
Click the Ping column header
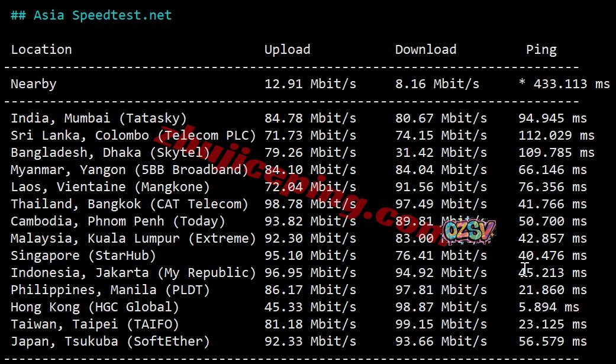point(541,50)
